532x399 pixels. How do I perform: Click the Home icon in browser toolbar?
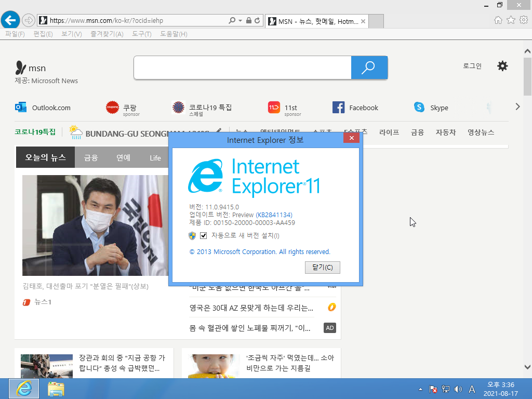coord(498,20)
